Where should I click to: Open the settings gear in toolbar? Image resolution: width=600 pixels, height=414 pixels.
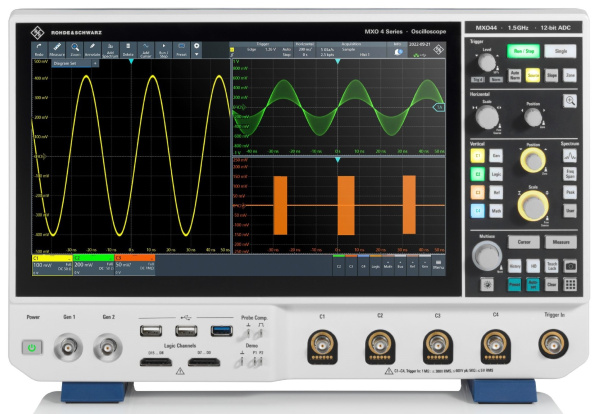[196, 46]
